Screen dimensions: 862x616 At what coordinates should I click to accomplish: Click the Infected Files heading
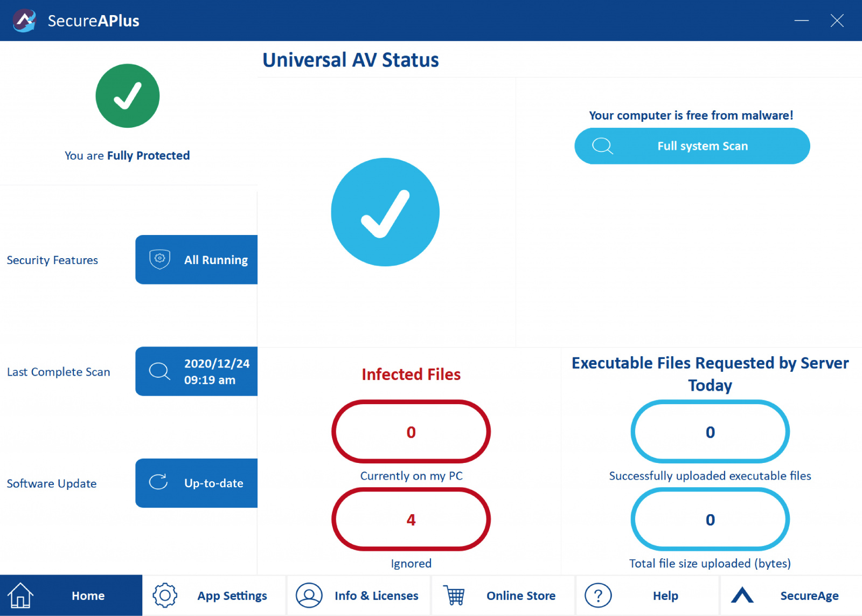point(411,374)
